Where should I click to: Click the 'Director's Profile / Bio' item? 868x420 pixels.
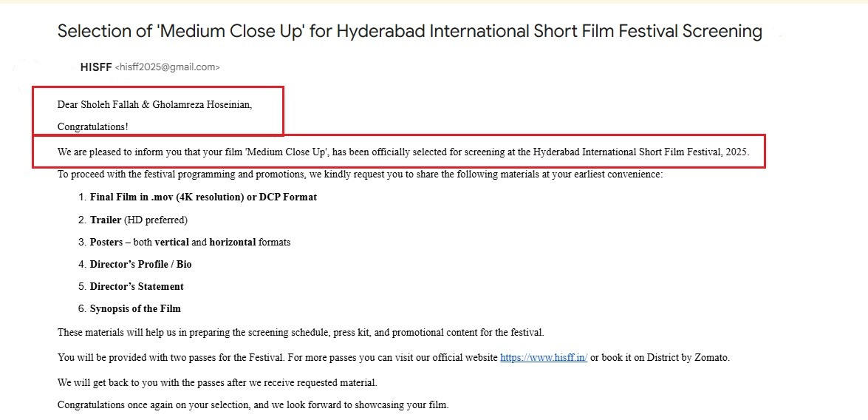tap(140, 264)
